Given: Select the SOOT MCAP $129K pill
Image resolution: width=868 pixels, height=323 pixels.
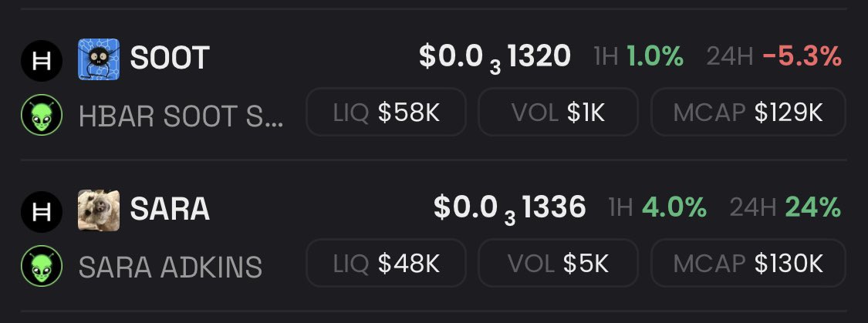Looking at the screenshot, I should tap(748, 114).
